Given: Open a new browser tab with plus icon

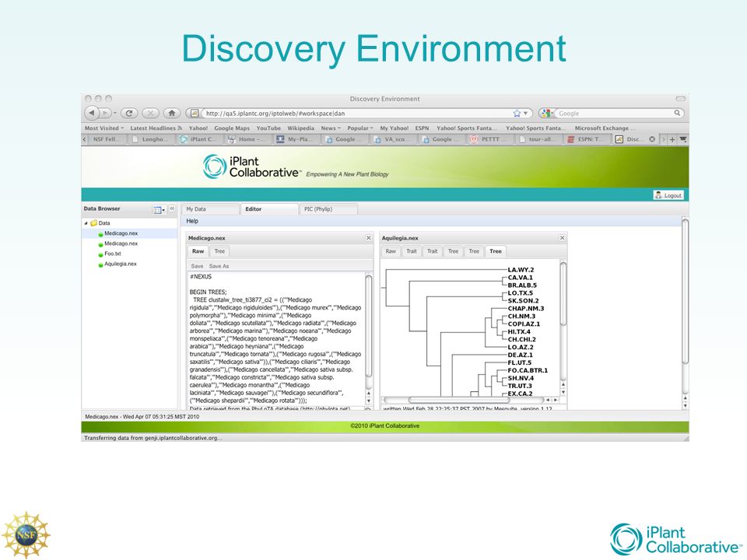Looking at the screenshot, I should 672,139.
